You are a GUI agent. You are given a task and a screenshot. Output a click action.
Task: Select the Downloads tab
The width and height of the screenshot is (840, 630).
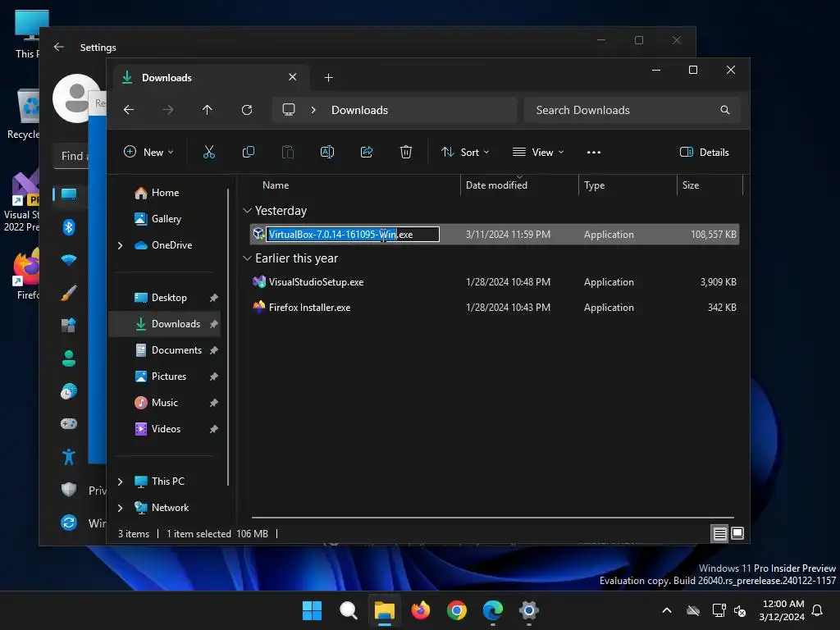(209, 78)
